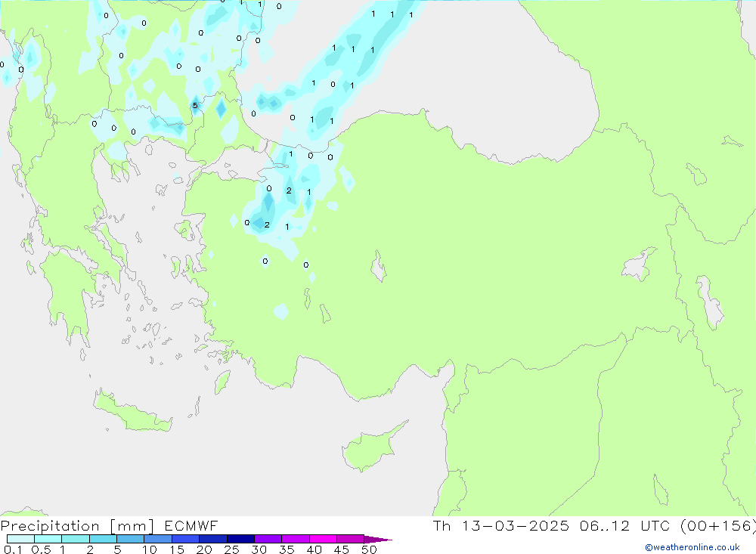
Task: Select the 2–5 mm legend color swatch
Action: tap(103, 539)
